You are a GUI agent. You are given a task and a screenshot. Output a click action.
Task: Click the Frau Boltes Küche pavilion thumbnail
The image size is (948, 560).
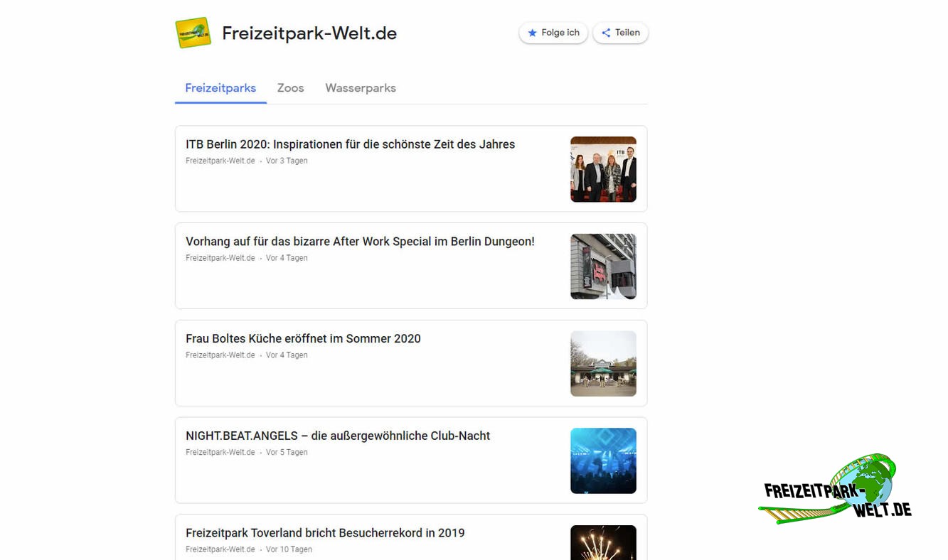pos(603,364)
